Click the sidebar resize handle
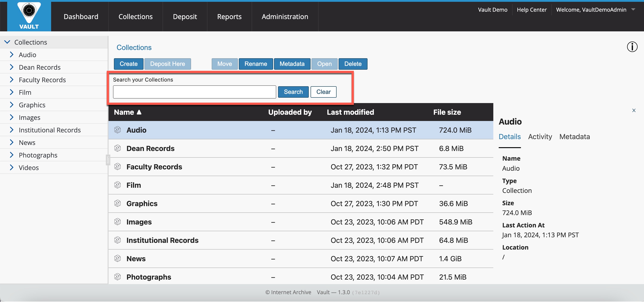The width and height of the screenshot is (644, 302). (x=108, y=160)
